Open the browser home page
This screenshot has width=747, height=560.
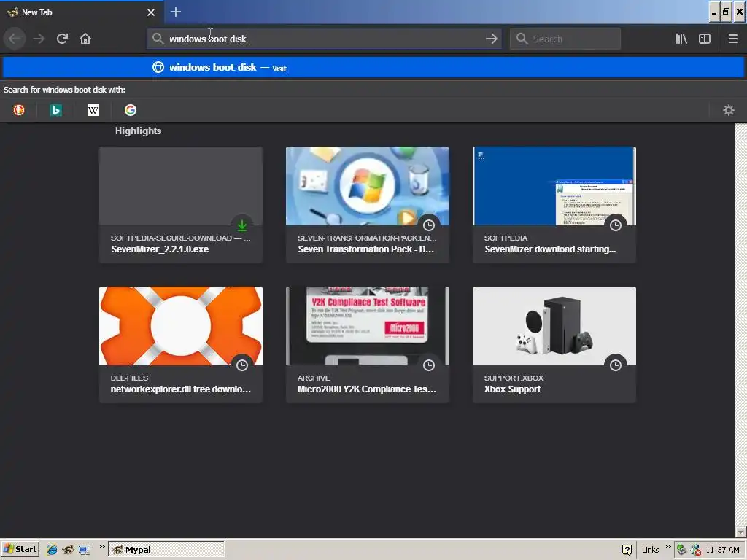[x=85, y=39]
